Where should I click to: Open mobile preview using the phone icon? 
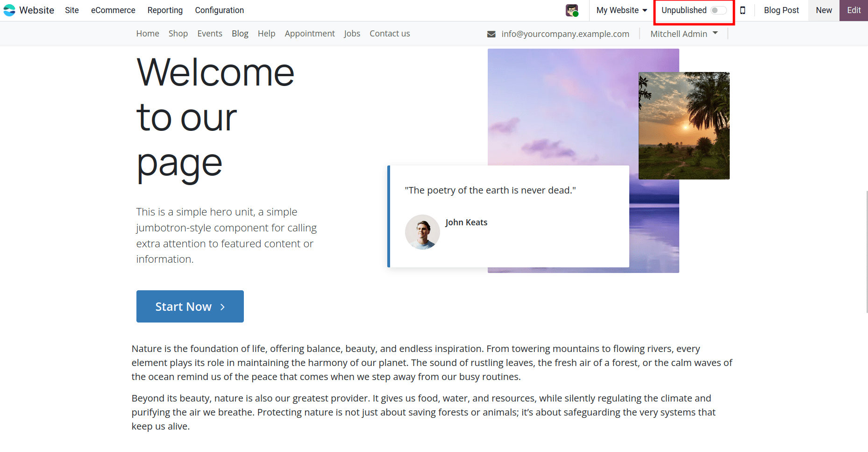coord(743,10)
